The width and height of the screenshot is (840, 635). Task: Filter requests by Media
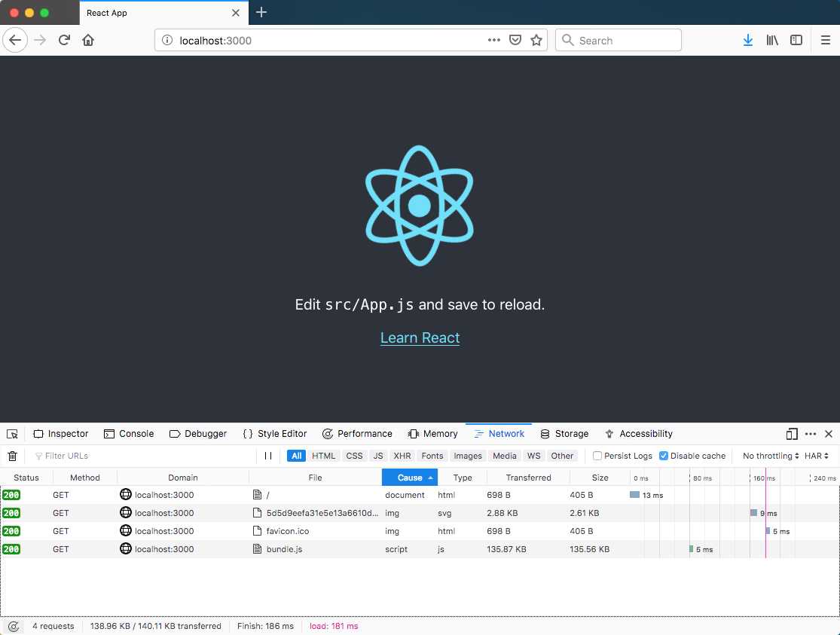pos(505,456)
